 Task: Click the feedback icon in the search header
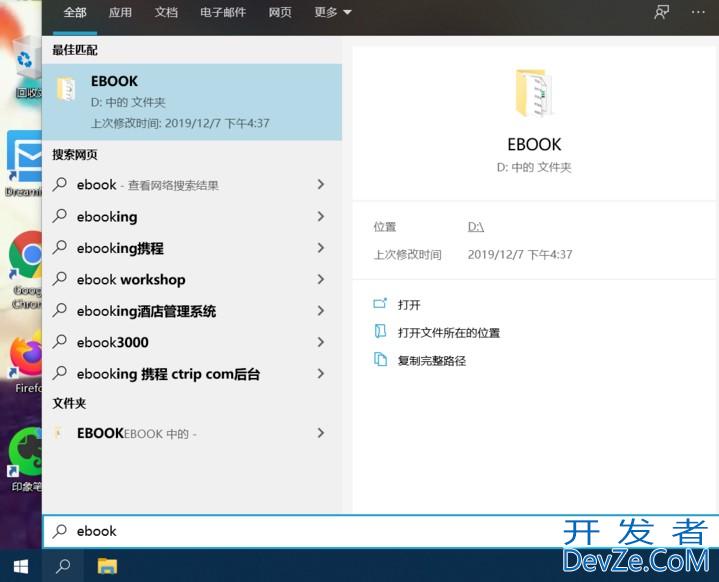click(x=661, y=12)
